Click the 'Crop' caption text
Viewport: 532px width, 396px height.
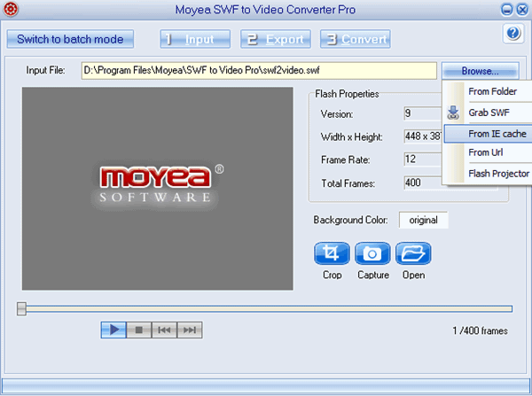coord(332,275)
